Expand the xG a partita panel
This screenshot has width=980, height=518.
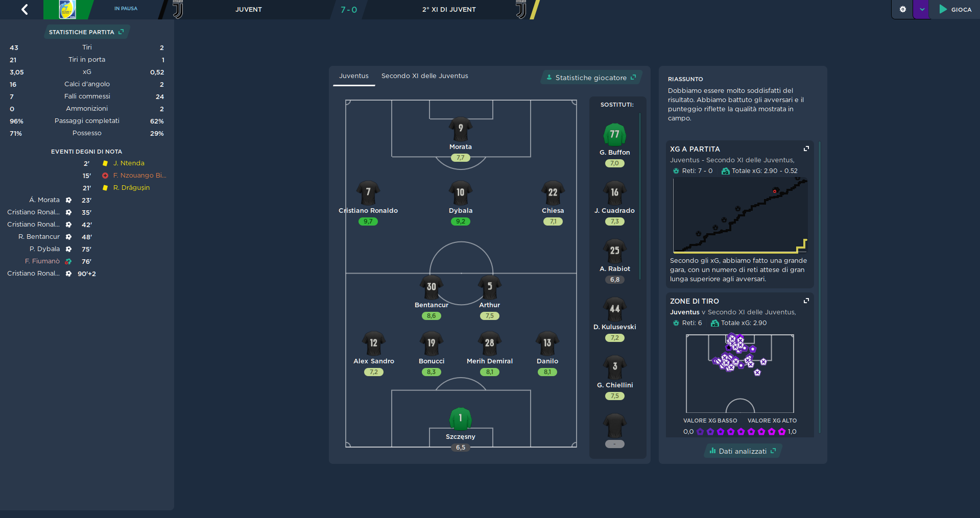tap(806, 149)
